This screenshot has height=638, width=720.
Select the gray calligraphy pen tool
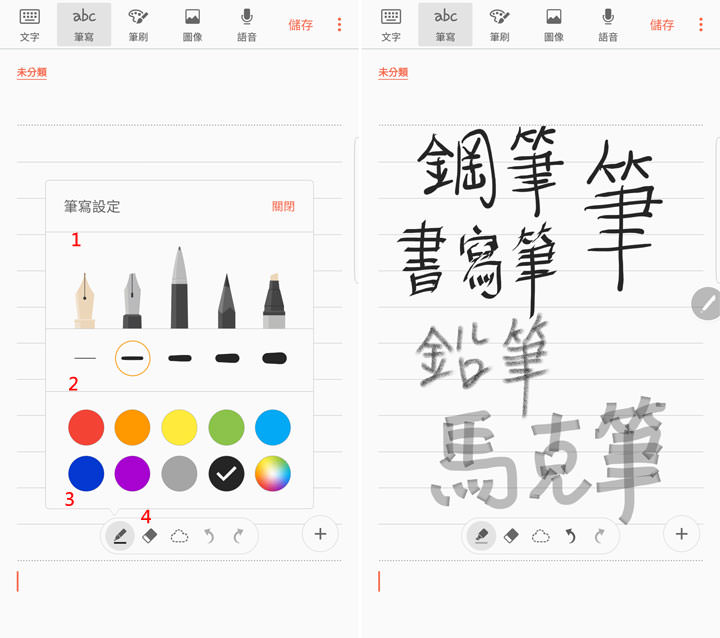[132, 300]
